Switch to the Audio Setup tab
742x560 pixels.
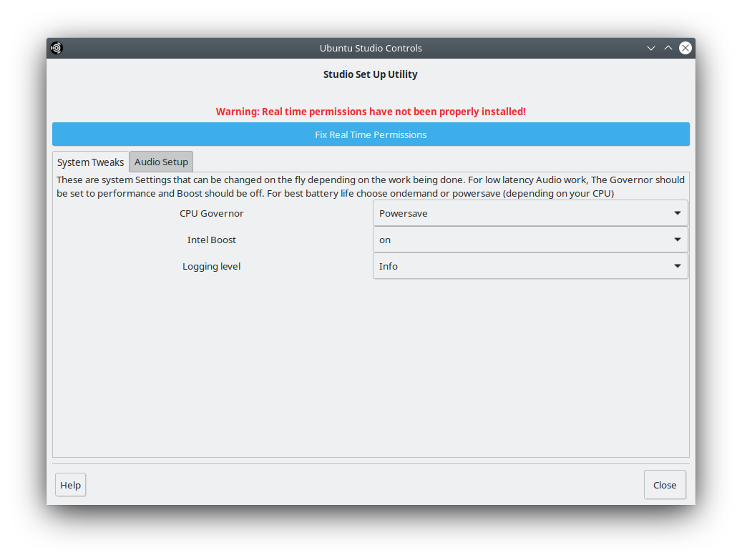coord(161,162)
